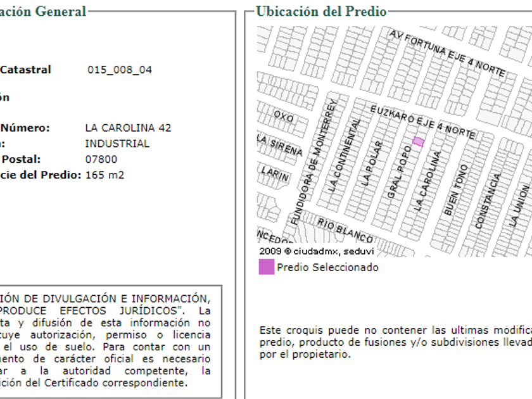Screen dimensions: 532x399
Task: Click the 2009 ciudadmx, seduvi map credit
Action: coord(317,251)
